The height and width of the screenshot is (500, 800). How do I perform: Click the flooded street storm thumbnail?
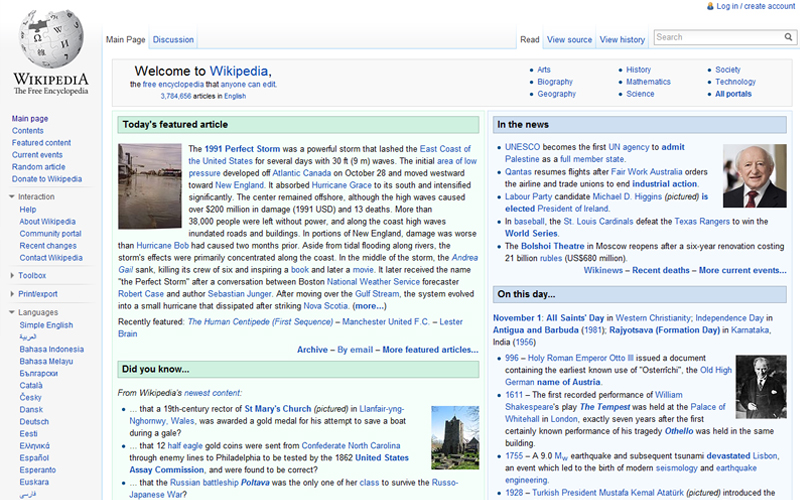[150, 186]
